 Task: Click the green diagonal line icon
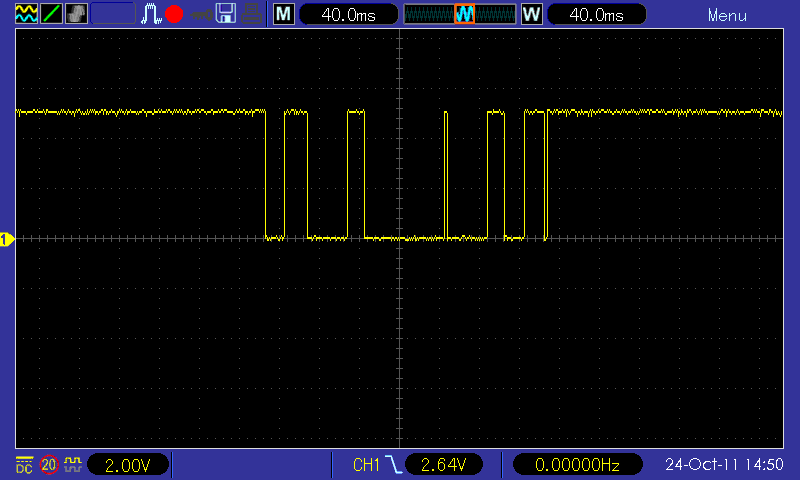[51, 14]
